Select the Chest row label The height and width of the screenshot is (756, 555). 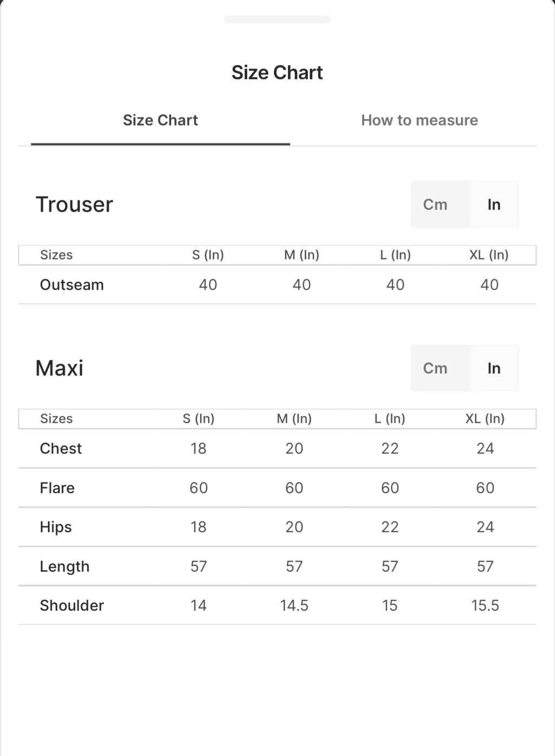tap(61, 448)
